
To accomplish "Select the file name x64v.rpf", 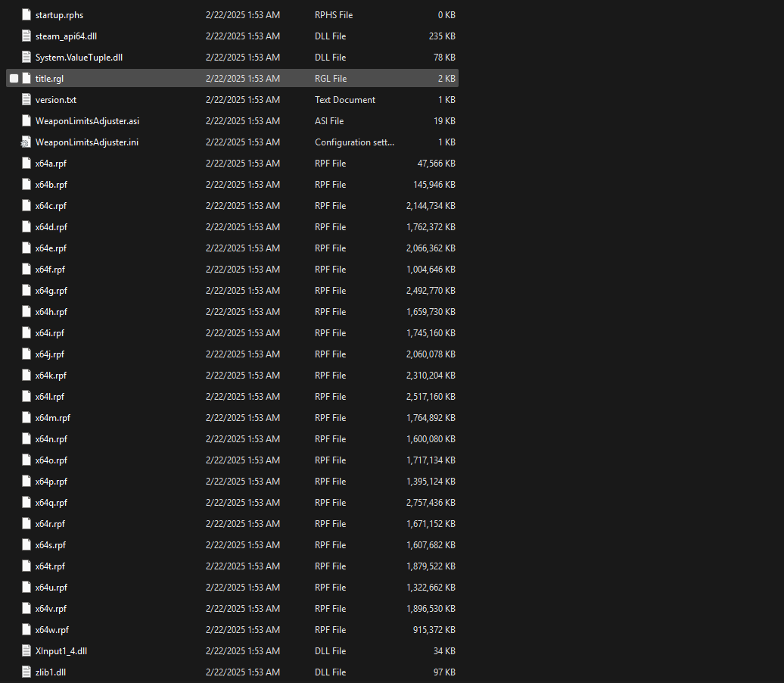I will (51, 609).
